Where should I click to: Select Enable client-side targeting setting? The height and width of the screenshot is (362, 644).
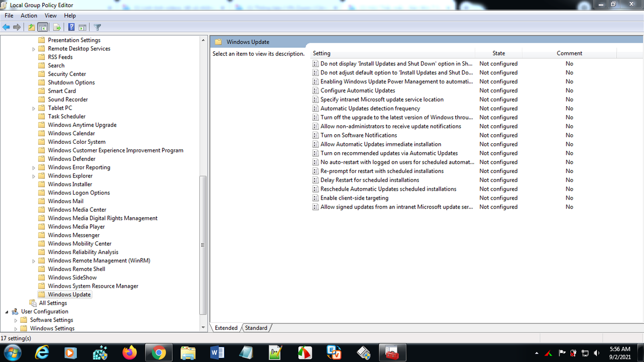[x=354, y=198]
